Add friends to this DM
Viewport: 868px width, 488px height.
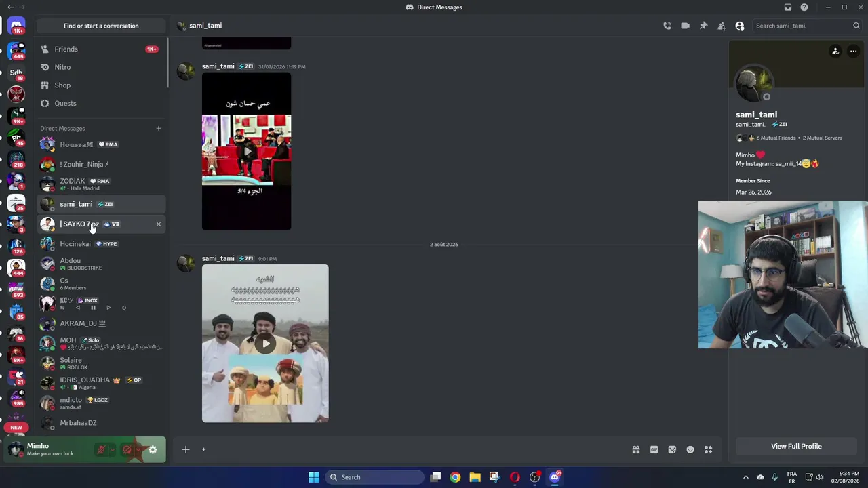722,26
